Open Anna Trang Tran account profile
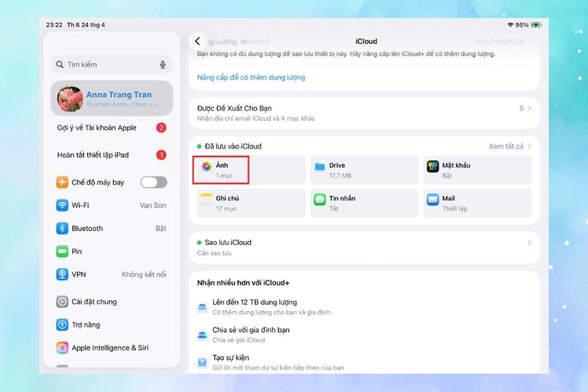 pyautogui.click(x=112, y=99)
